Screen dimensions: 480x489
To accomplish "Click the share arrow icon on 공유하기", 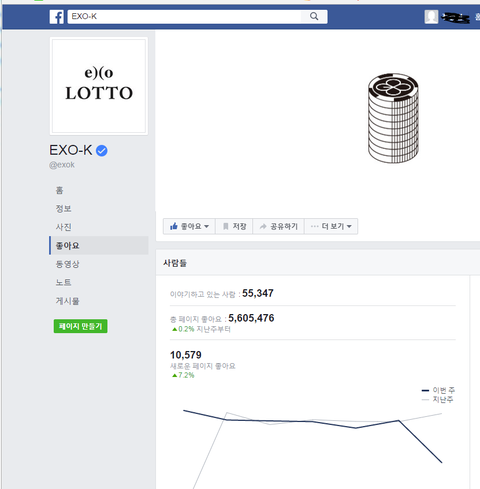I will pyautogui.click(x=263, y=227).
